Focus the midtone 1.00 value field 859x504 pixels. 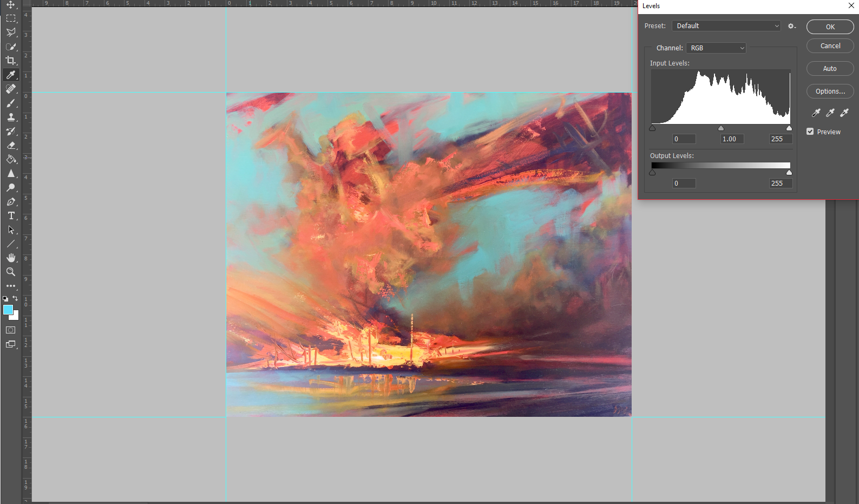(732, 139)
